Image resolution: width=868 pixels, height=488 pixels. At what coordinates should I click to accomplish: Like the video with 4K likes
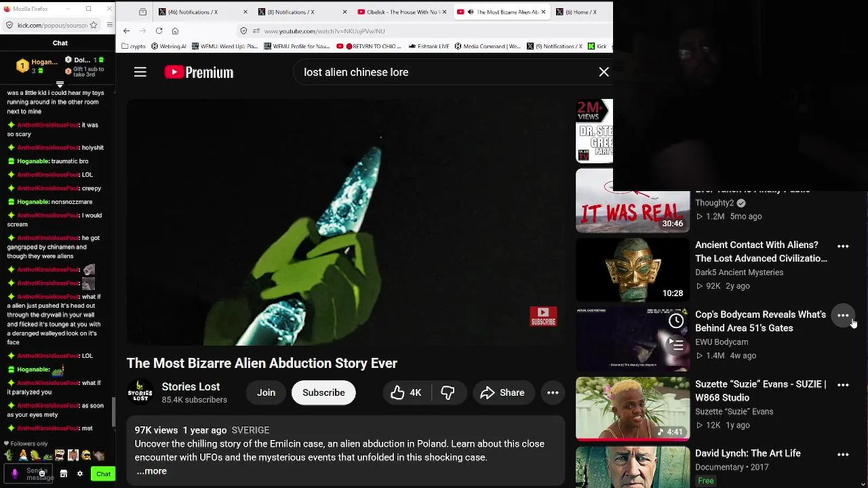click(x=406, y=392)
